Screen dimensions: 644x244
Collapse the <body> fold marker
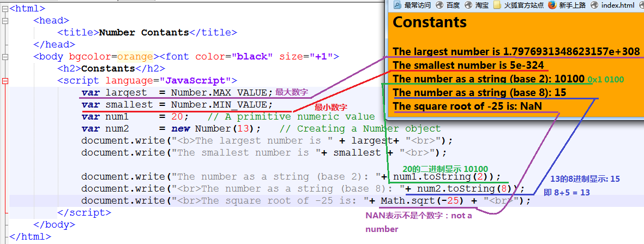[5, 56]
